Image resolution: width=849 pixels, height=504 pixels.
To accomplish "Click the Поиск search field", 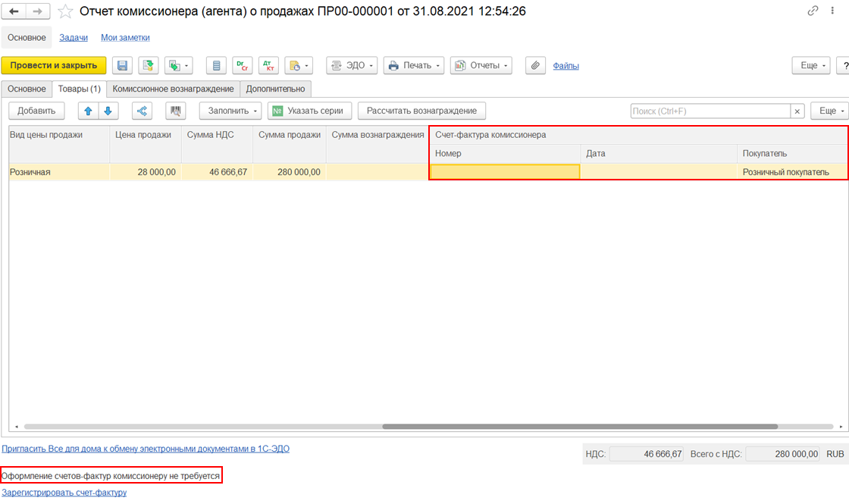I will tap(710, 111).
